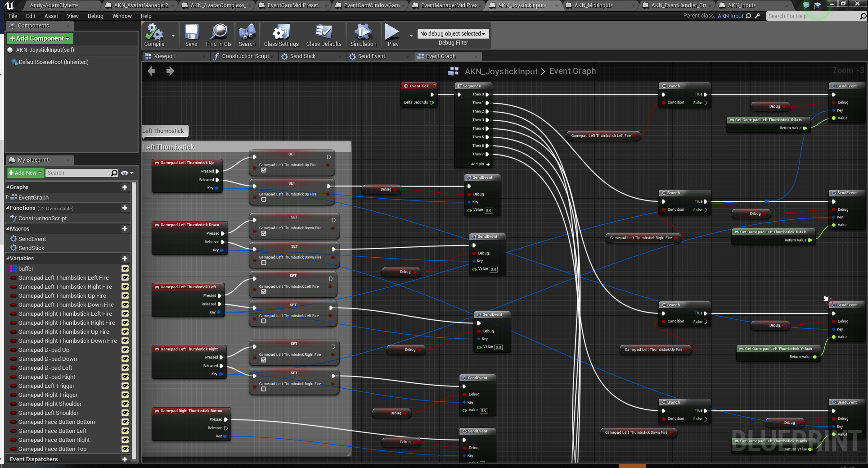
Task: Open the Window menu
Action: coord(122,16)
